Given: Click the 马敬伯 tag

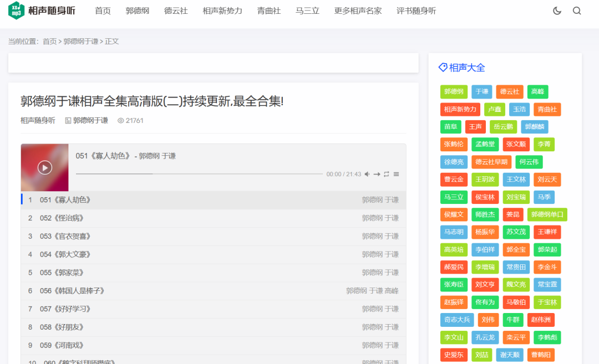Looking at the screenshot, I should tap(516, 303).
